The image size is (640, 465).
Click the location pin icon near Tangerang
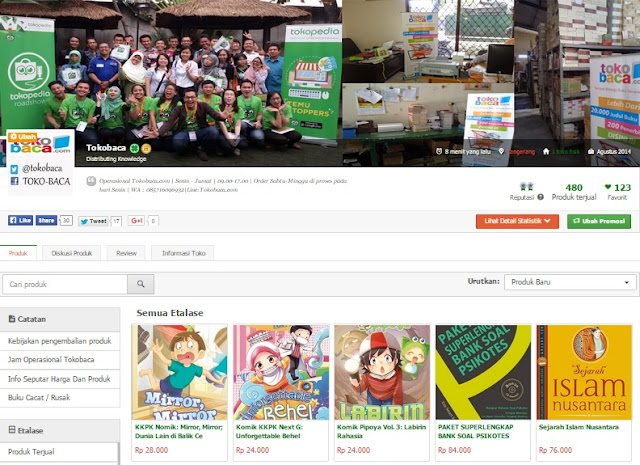pyautogui.click(x=501, y=151)
